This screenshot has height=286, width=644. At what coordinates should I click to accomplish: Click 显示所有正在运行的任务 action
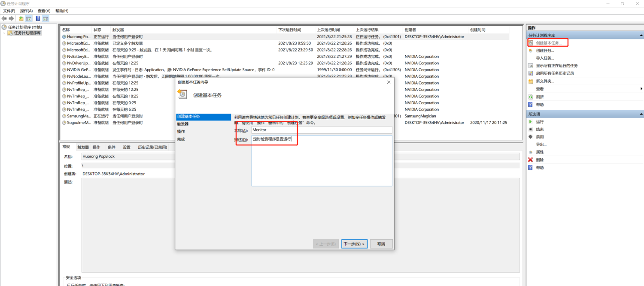click(x=557, y=66)
